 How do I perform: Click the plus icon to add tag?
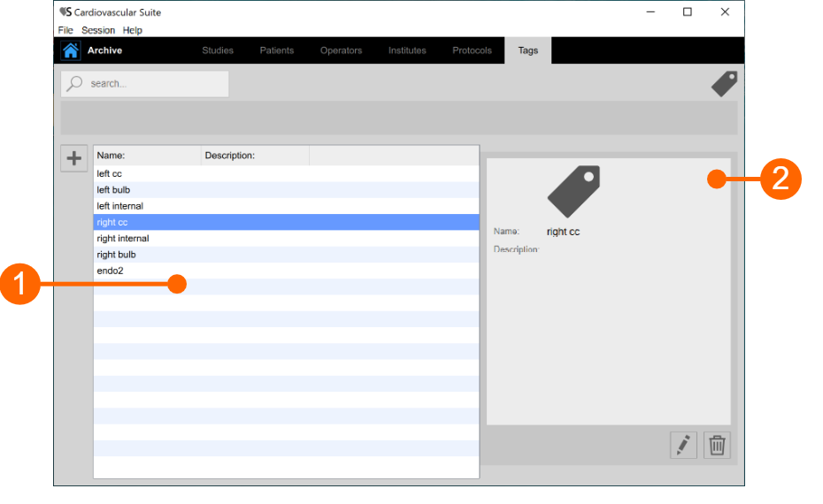(x=74, y=159)
